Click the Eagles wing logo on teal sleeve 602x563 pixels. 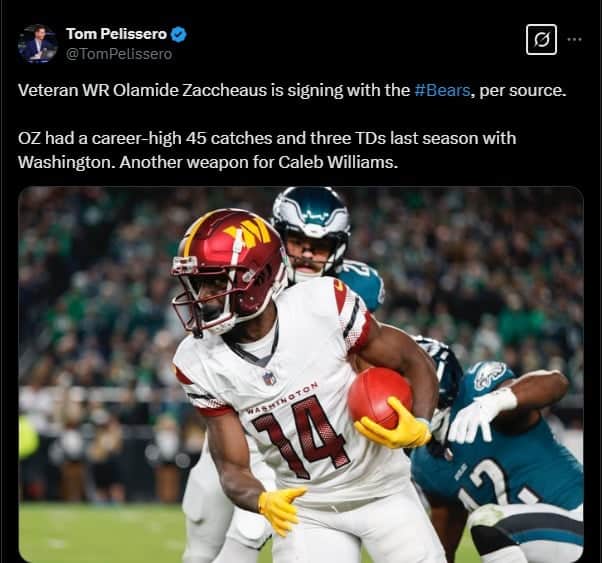pos(490,375)
